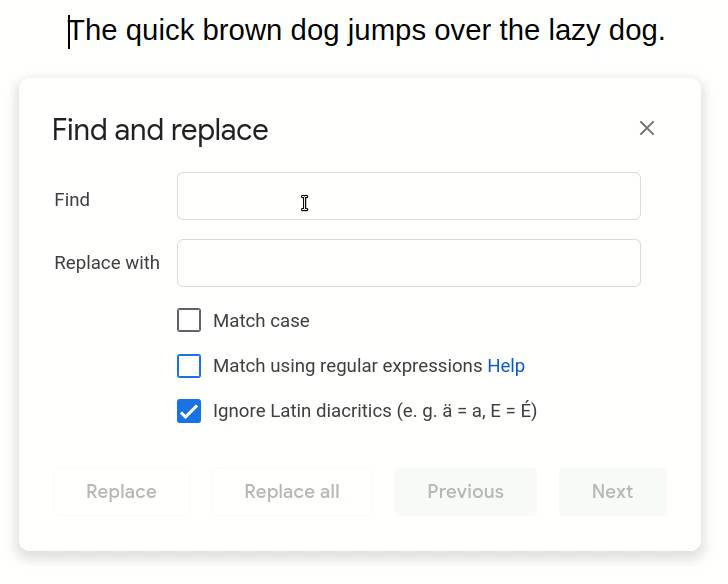
Task: Click the Find label
Action: (x=72, y=200)
